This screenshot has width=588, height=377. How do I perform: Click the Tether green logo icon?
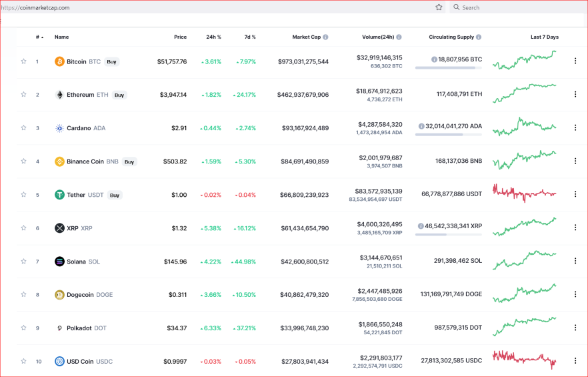pyautogui.click(x=59, y=195)
